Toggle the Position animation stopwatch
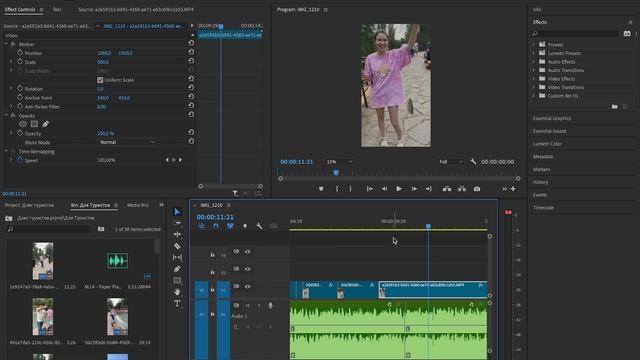 point(20,53)
